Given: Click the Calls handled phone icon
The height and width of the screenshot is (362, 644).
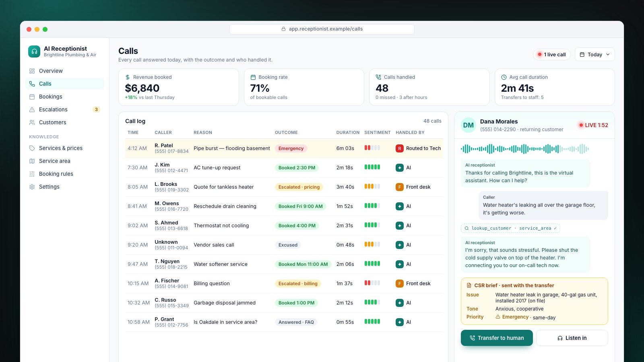Looking at the screenshot, I should click(x=378, y=77).
